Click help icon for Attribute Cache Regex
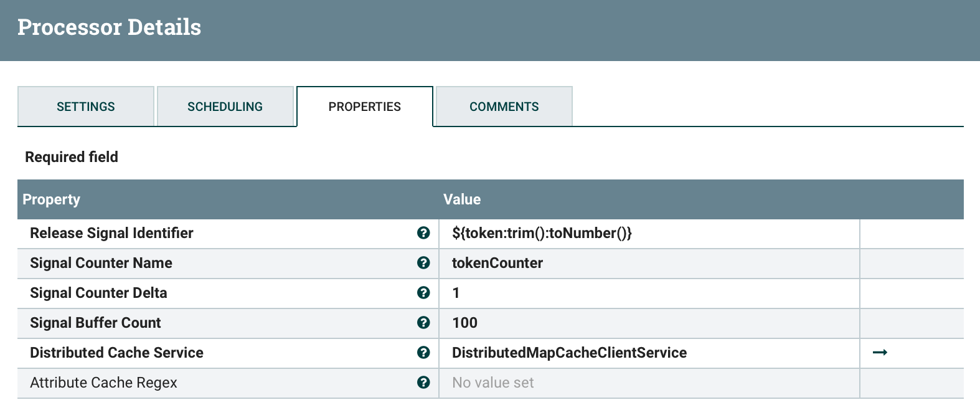Screen dimensions: 980x420 click(423, 383)
